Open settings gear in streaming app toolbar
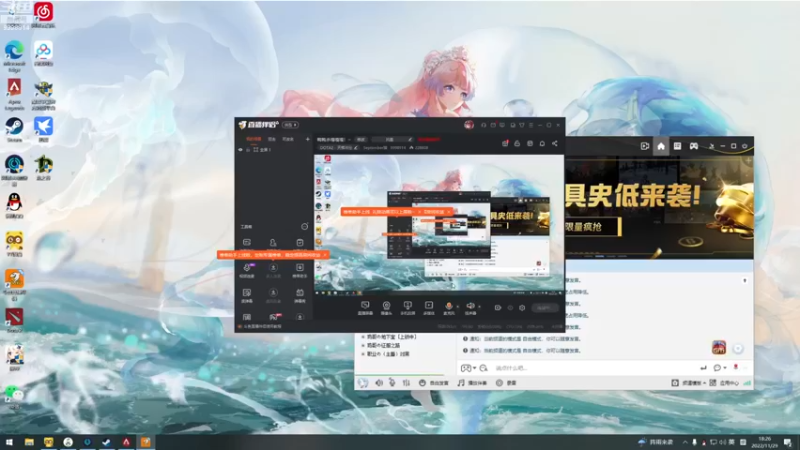The height and width of the screenshot is (450, 800). 522,308
